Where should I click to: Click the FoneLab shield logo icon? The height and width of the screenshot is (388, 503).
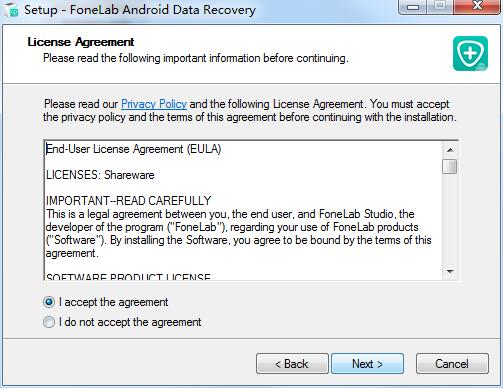point(470,54)
